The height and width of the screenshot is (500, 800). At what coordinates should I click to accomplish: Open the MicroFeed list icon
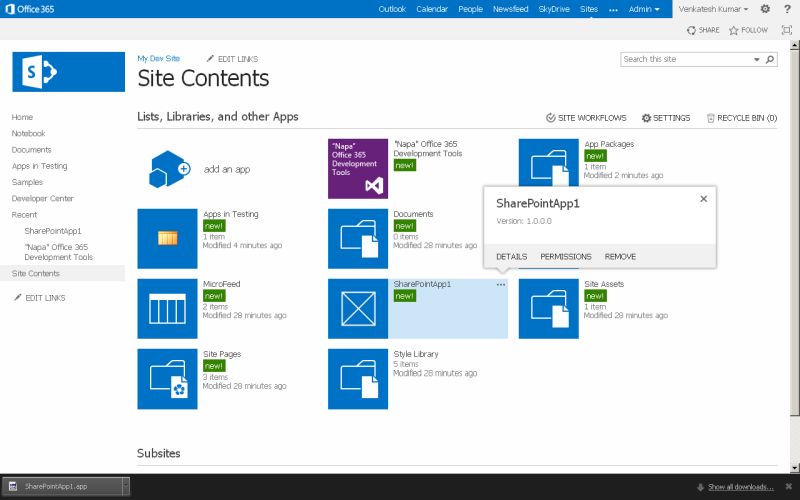(x=167, y=309)
